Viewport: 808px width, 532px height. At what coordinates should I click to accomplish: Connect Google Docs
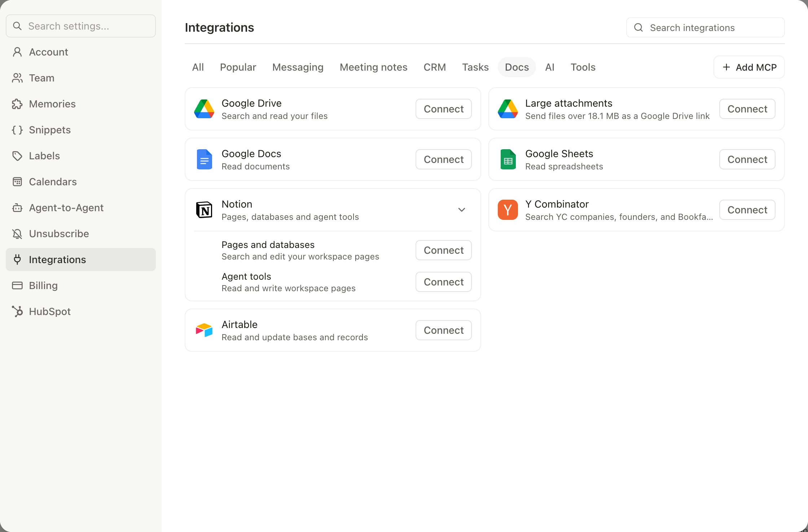pyautogui.click(x=444, y=159)
